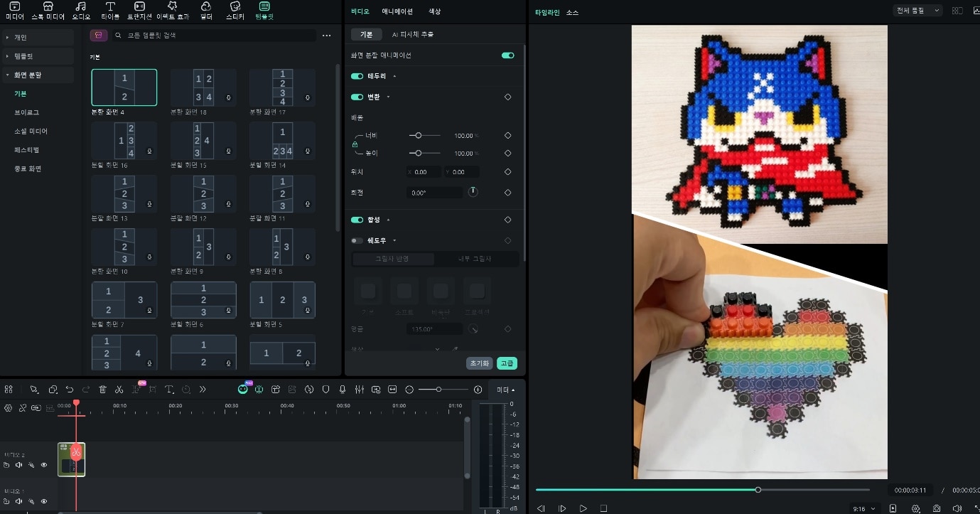Click the scissors split icon in timeline toolbar
980x514 pixels.
click(x=119, y=390)
